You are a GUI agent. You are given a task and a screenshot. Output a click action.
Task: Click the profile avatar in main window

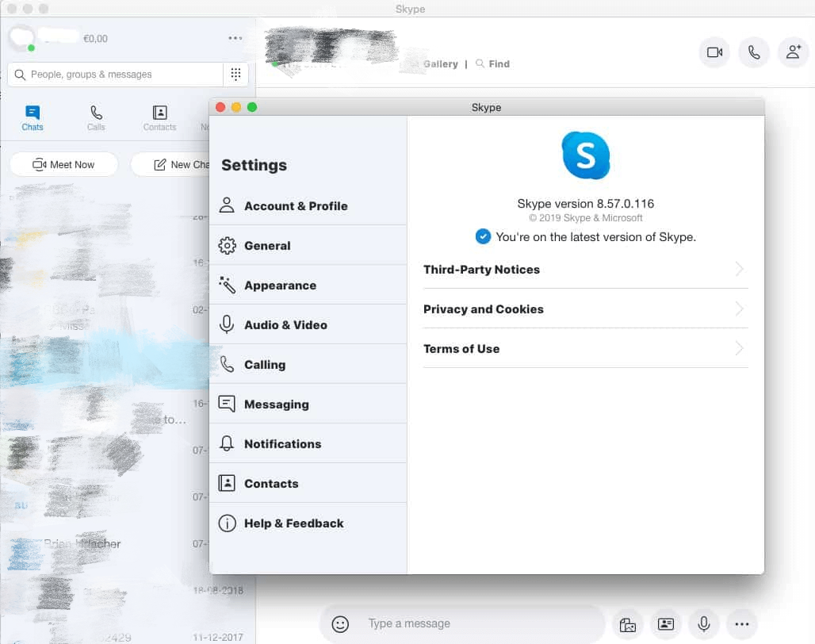(22, 37)
